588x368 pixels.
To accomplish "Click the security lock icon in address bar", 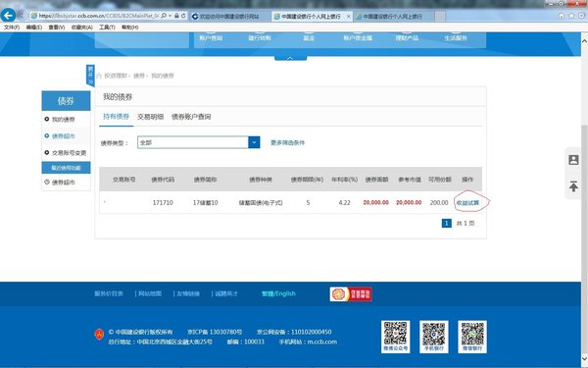I will pos(176,16).
